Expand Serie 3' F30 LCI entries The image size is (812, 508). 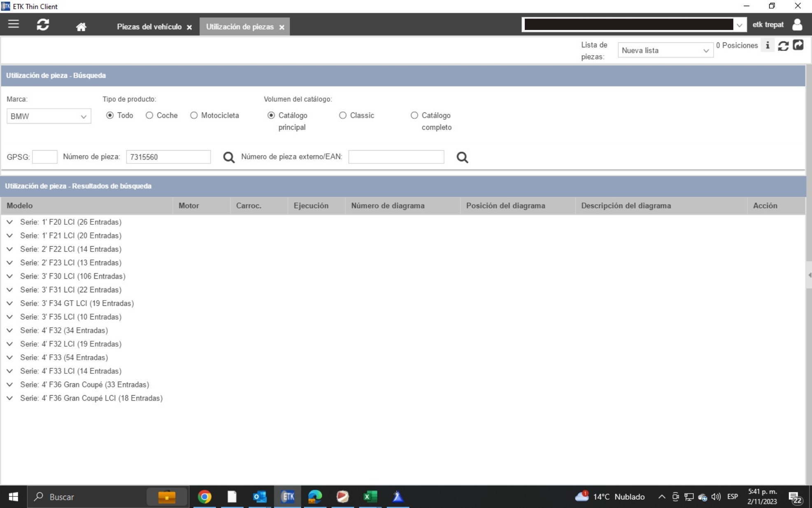(x=10, y=276)
